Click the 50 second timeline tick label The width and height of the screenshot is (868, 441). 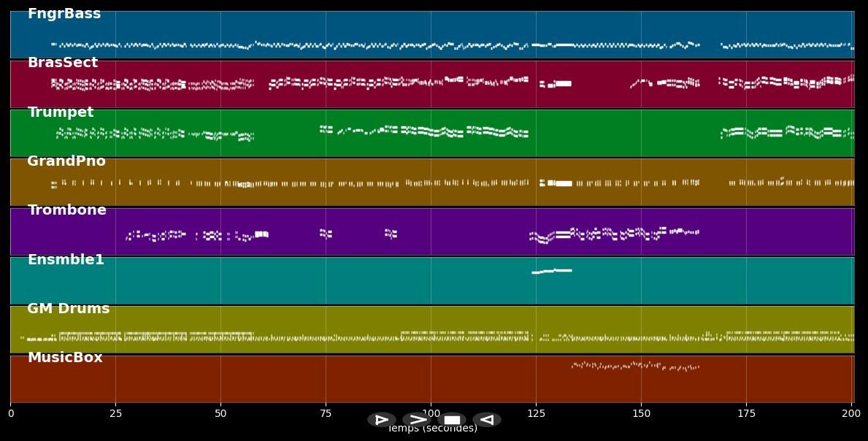[x=220, y=414]
